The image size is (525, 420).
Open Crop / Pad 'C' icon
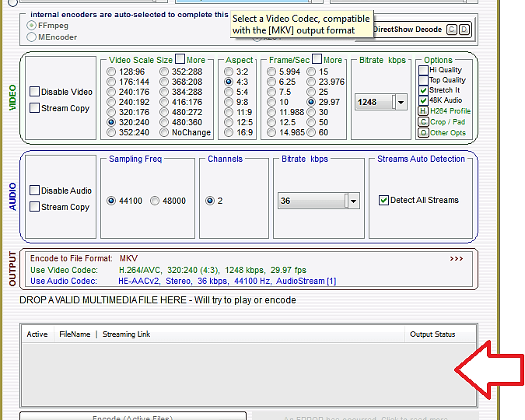423,122
